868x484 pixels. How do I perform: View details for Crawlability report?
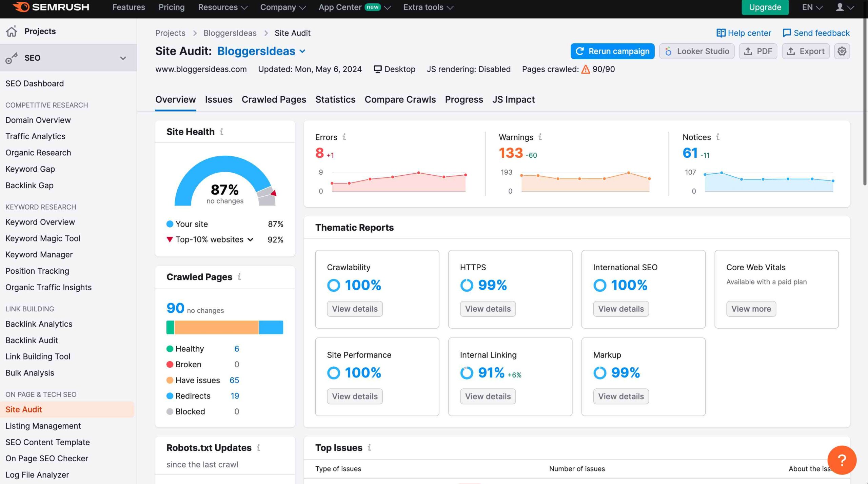pyautogui.click(x=354, y=309)
